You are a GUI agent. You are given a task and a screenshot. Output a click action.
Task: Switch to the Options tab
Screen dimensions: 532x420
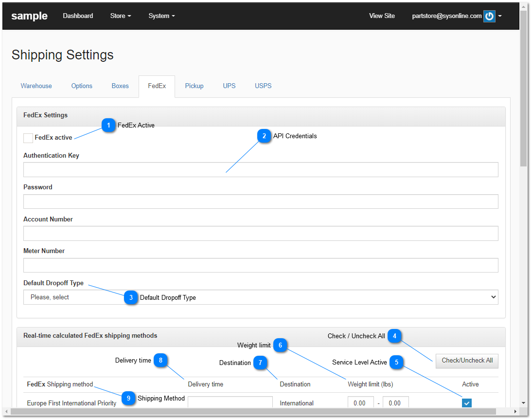(x=82, y=86)
